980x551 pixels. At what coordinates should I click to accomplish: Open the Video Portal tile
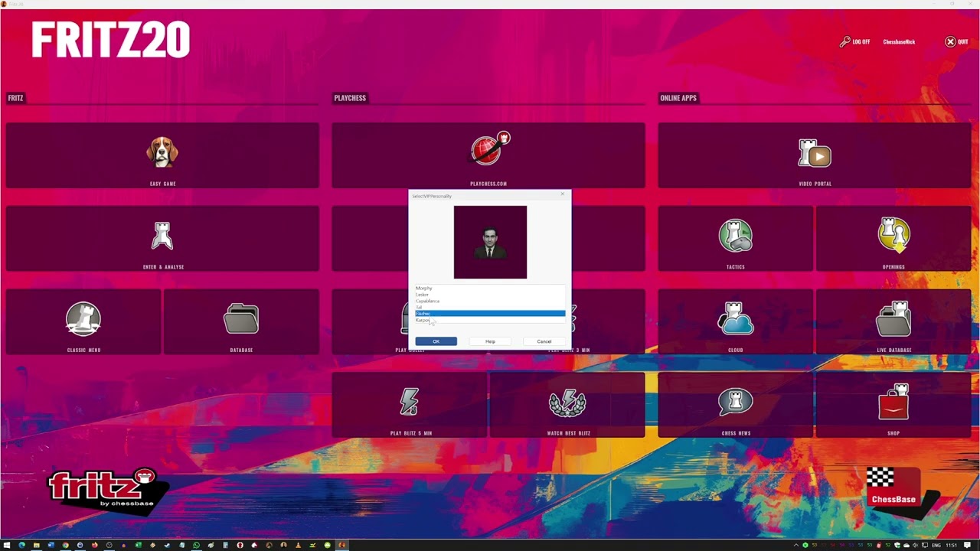click(815, 155)
